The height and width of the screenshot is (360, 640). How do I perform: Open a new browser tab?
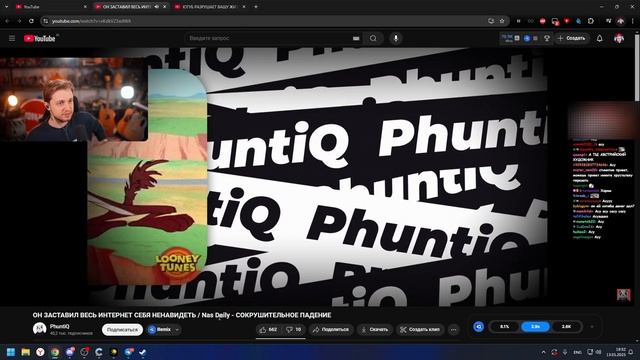coord(256,7)
